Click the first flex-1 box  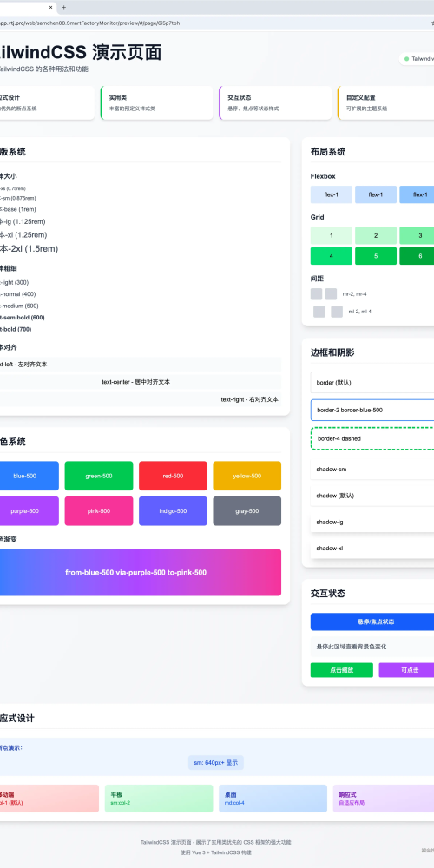(x=331, y=194)
